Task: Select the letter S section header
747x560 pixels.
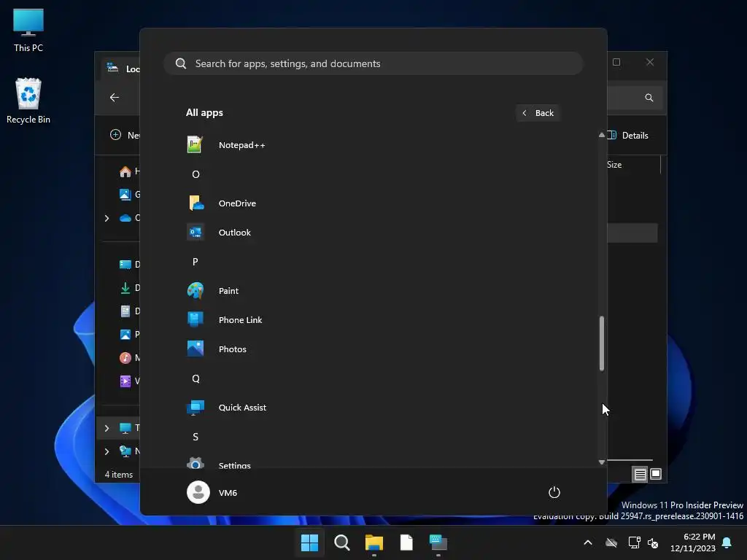Action: click(196, 437)
